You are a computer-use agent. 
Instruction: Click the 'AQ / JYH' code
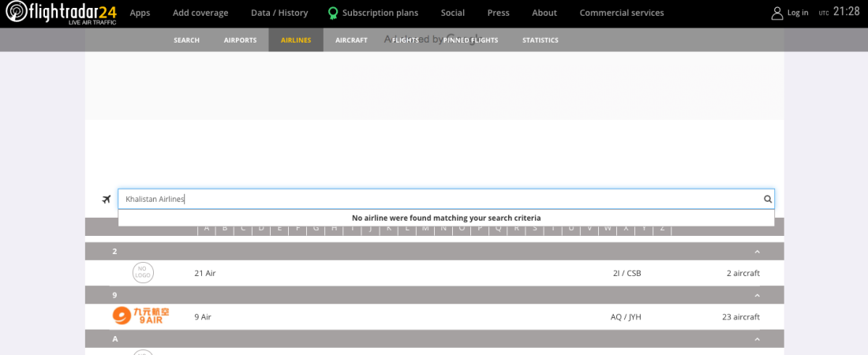click(x=626, y=317)
